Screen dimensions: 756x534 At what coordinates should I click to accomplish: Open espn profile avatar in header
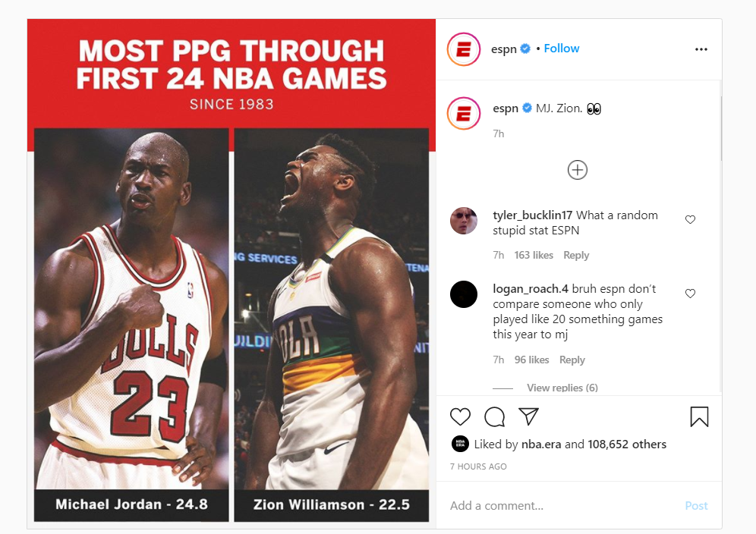[463, 49]
